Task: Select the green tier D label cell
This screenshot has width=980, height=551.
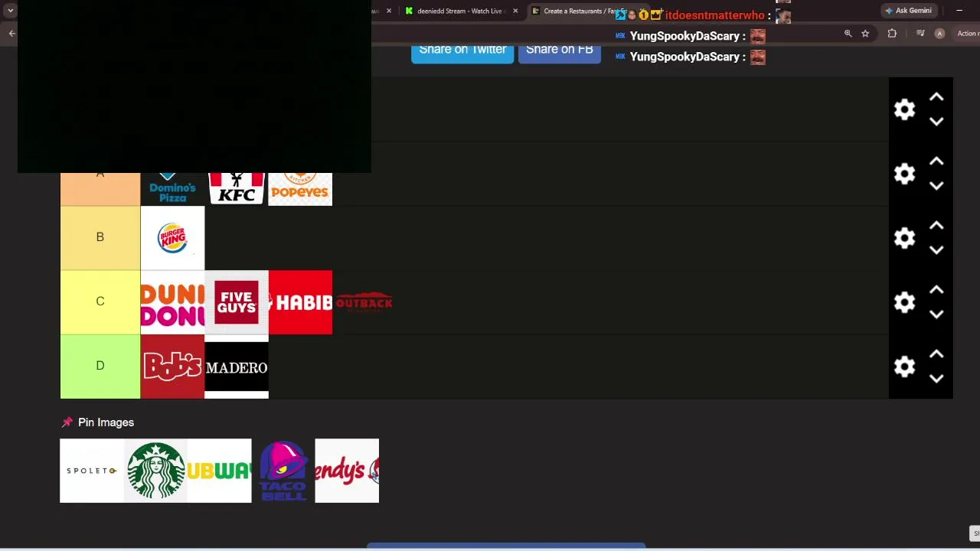Action: coord(100,367)
